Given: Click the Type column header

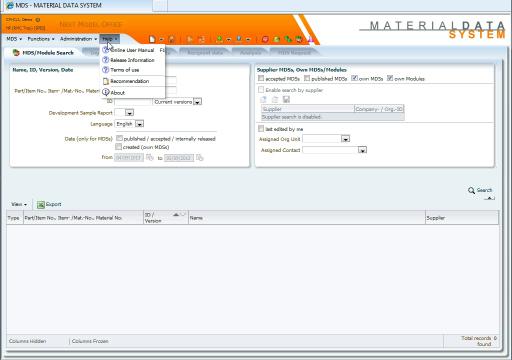Looking at the screenshot, I should 15,218.
